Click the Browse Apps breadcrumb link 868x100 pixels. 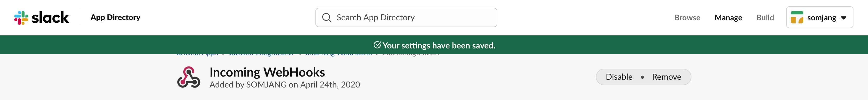click(197, 54)
